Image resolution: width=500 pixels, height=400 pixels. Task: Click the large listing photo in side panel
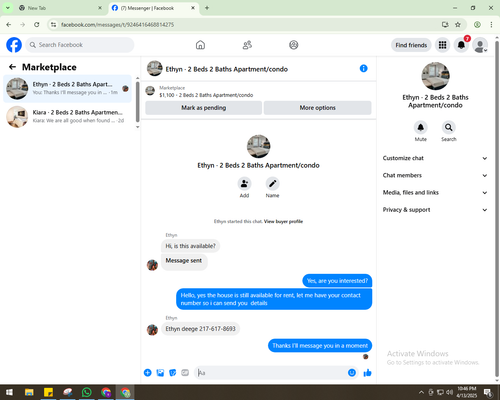tap(435, 76)
